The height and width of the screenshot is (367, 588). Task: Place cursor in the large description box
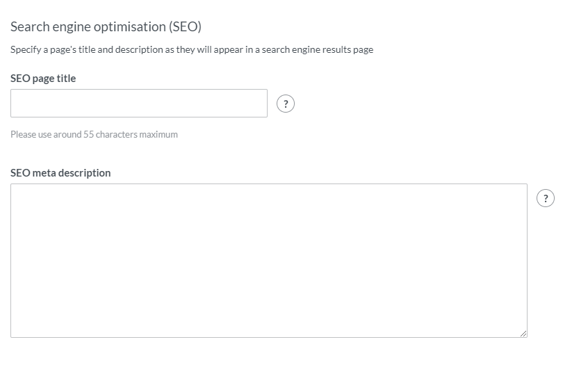coord(268,261)
